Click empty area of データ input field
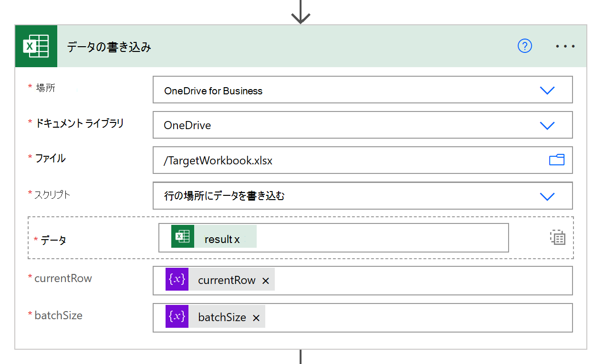The width and height of the screenshot is (604, 364). 382,237
